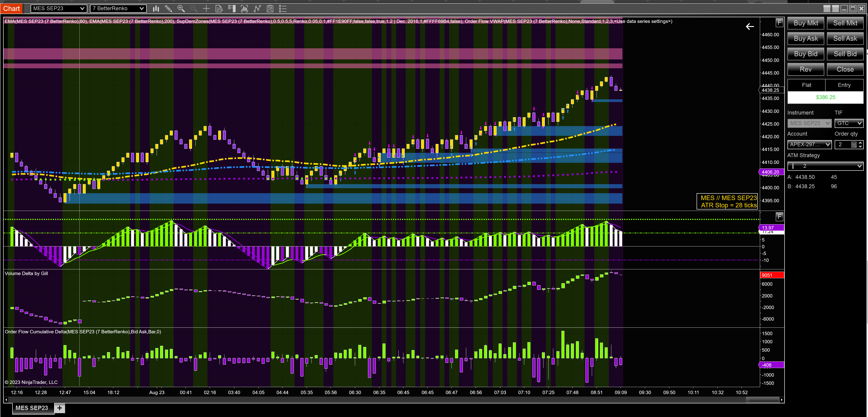
Task: Open the order quantity calculator icon
Action: pos(854,144)
